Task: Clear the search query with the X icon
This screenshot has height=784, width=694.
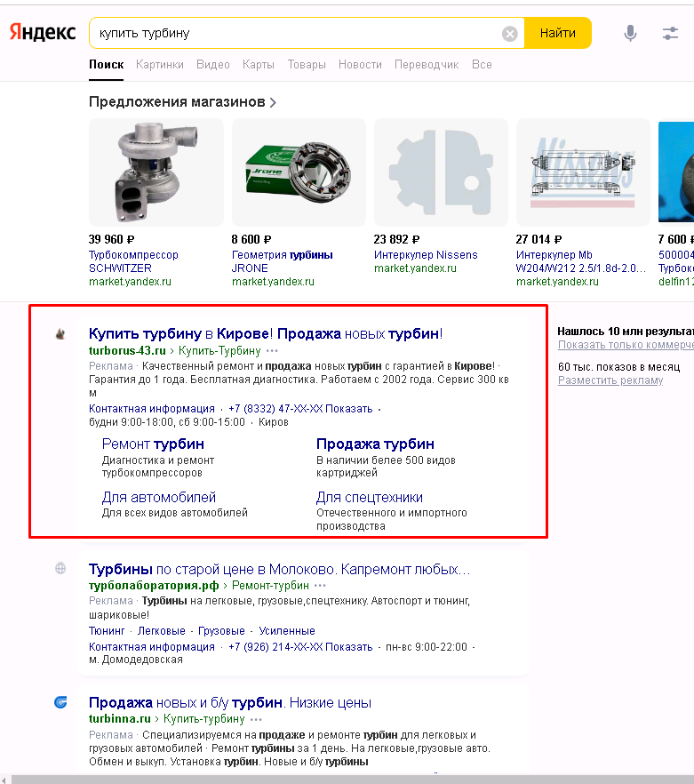Action: (x=509, y=34)
